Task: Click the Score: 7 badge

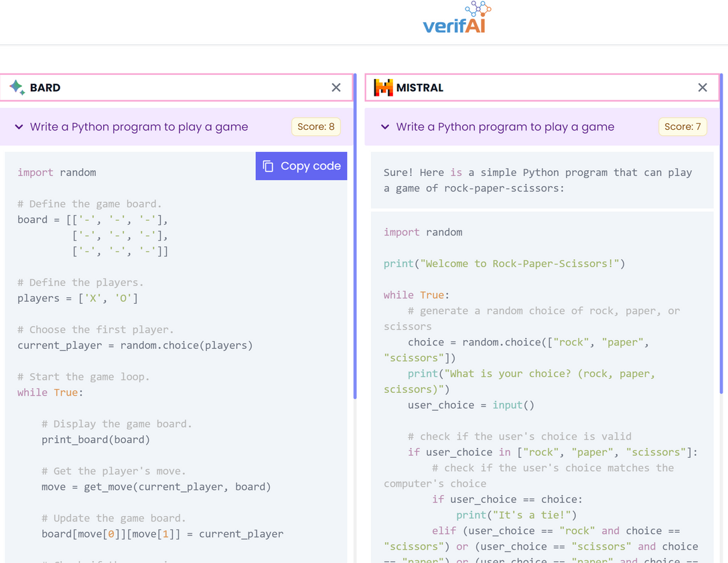Action: tap(682, 127)
